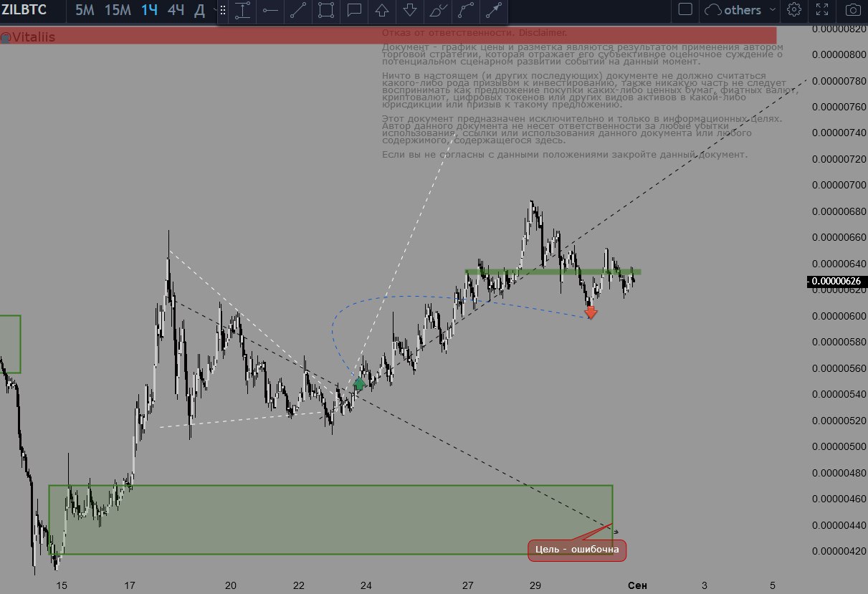This screenshot has height=594, width=868.
Task: Select the trend line tool
Action: click(298, 10)
